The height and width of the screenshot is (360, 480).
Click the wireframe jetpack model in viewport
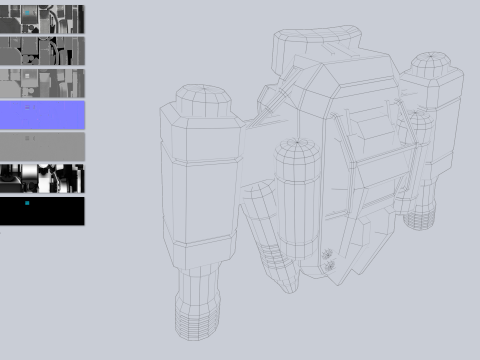point(312,183)
